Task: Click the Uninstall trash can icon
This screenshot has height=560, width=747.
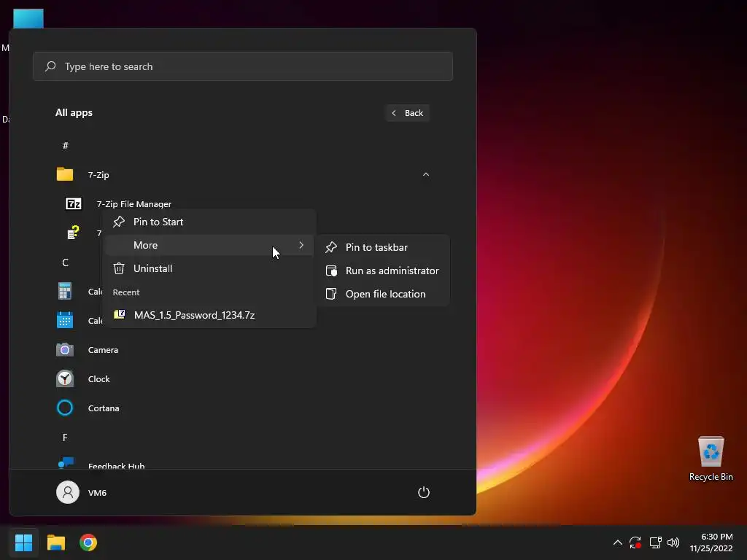Action: (119, 268)
